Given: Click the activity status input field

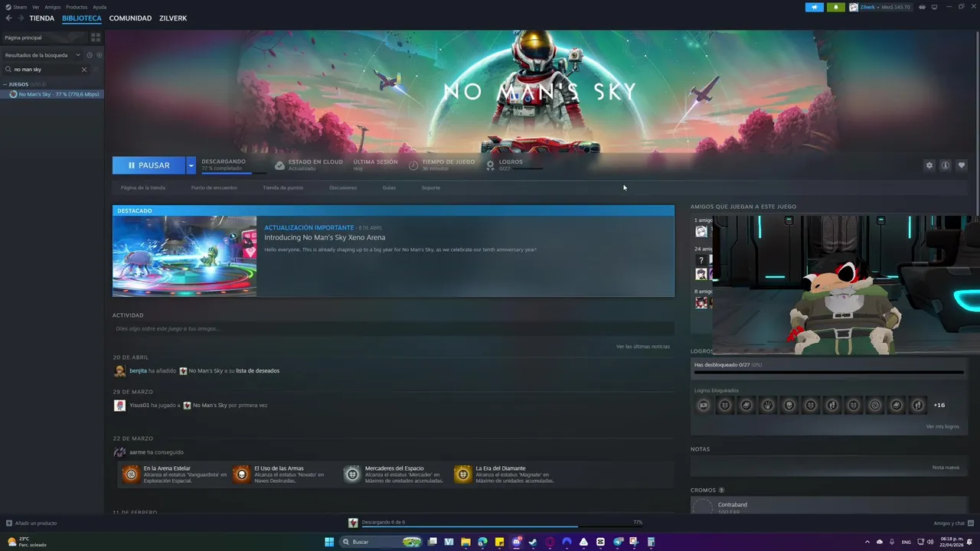Looking at the screenshot, I should pos(393,329).
